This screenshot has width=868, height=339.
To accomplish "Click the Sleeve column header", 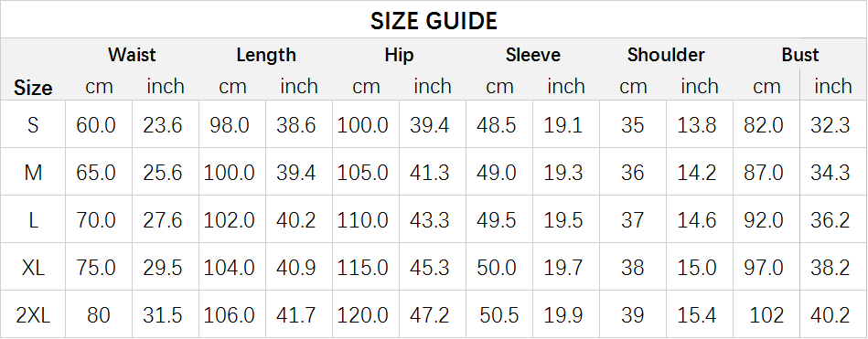I will click(x=532, y=55).
